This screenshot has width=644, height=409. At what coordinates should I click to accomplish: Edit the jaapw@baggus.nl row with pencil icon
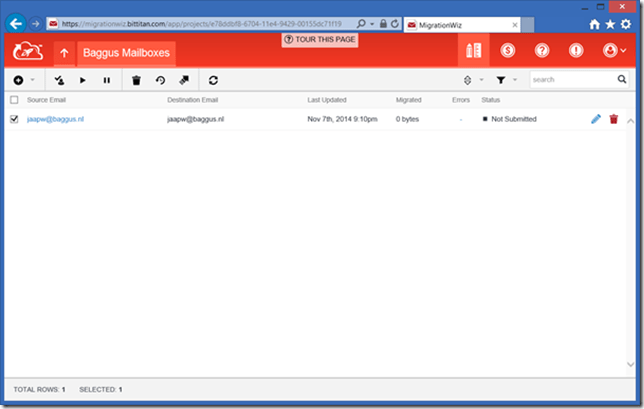[596, 119]
